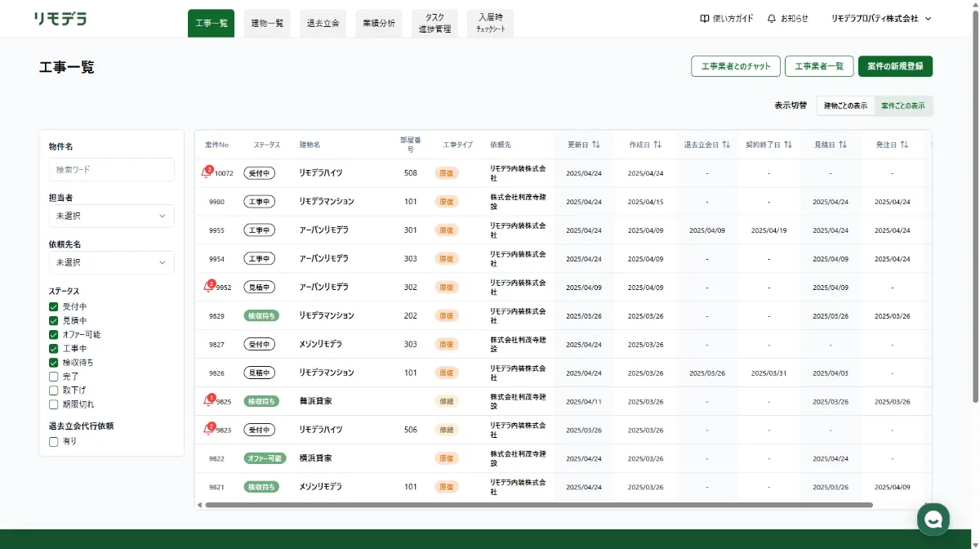
Task: Uncheck the 受付中 status filter
Action: [54, 307]
